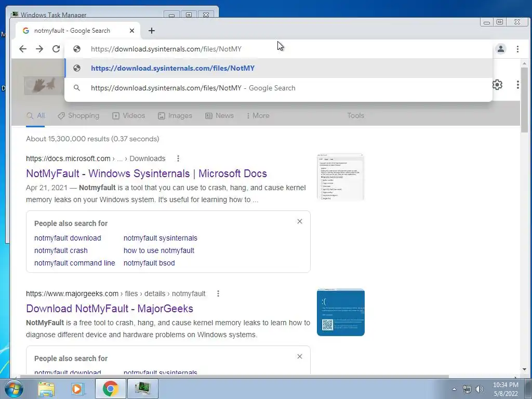Screen dimensions: 532x399
Task: Search for notmyfault sysinternals
Action: click(x=160, y=238)
